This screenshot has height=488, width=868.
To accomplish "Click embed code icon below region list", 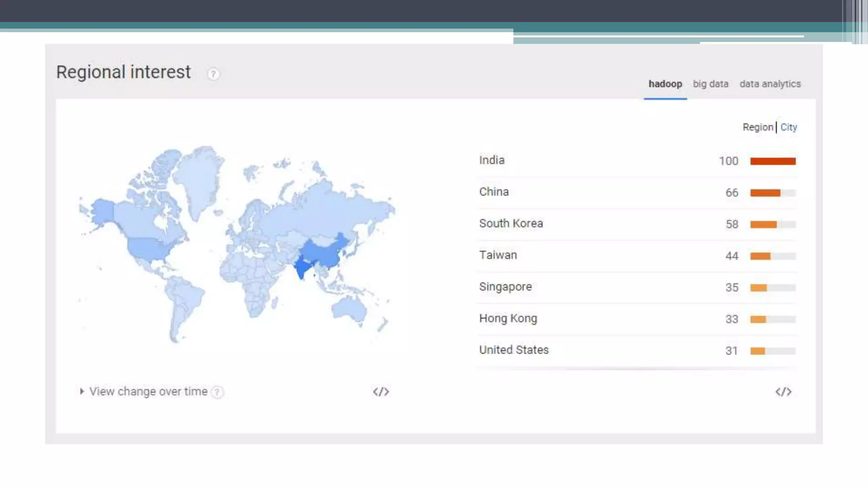I will click(x=783, y=392).
